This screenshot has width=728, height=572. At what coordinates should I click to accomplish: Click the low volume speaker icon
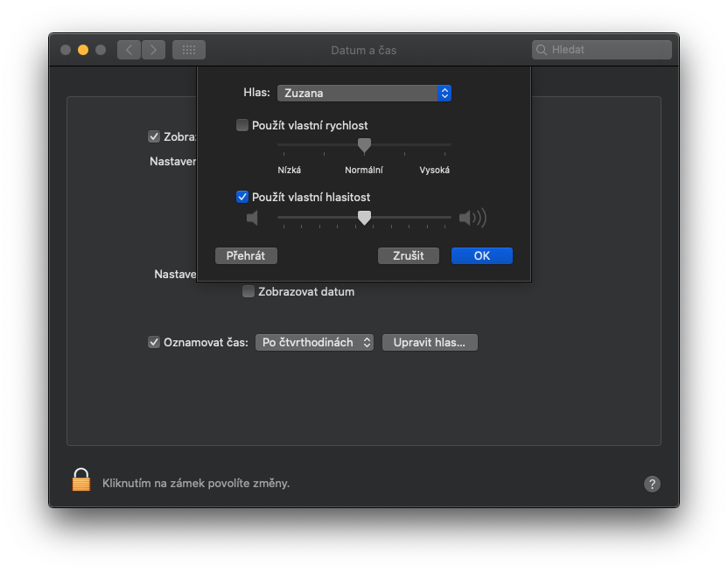(252, 218)
